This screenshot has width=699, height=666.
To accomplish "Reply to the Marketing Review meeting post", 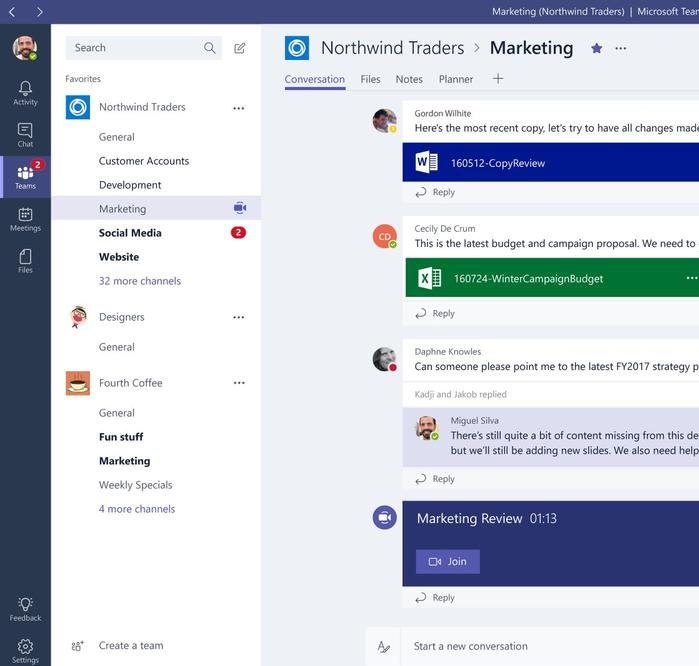I will click(x=436, y=597).
